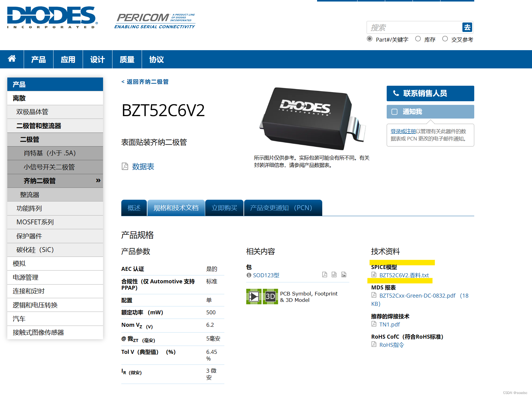The image size is (532, 397).
Task: Select 接触式图像传感器 in the sidebar
Action: [55, 333]
